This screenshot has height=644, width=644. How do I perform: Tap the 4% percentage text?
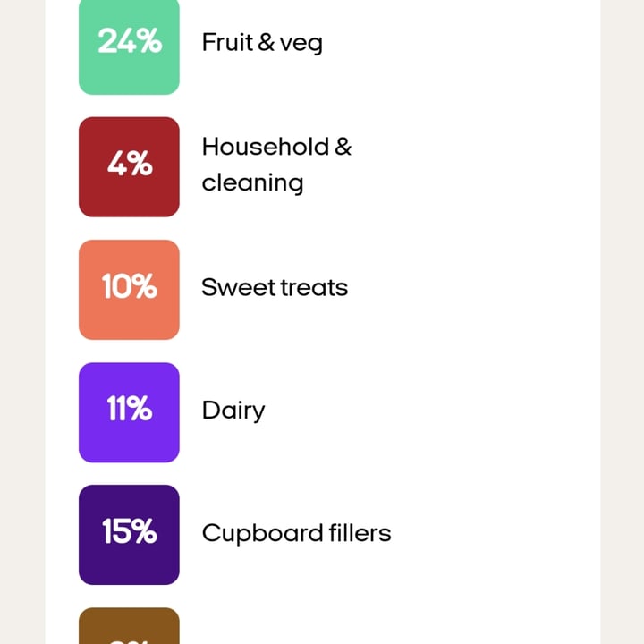click(x=129, y=165)
